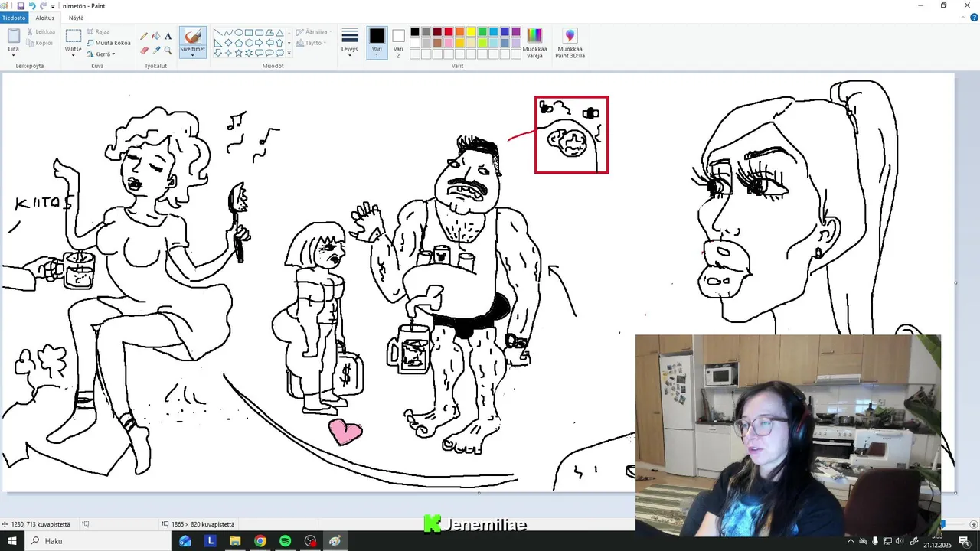The image size is (980, 551).
Task: Click the Kopioi copy button
Action: point(40,43)
